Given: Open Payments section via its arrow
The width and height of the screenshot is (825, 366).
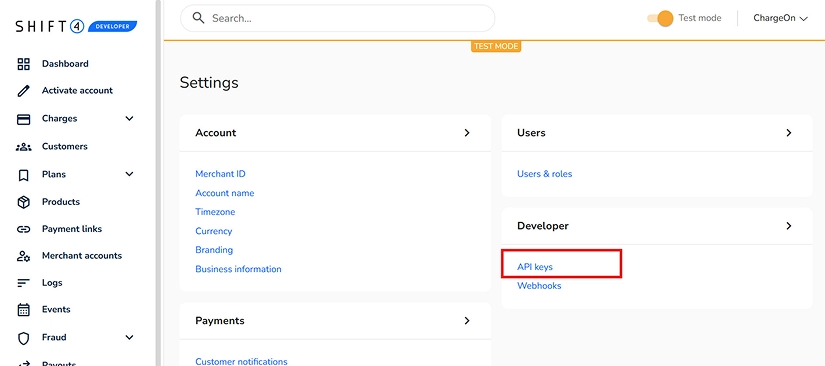Looking at the screenshot, I should [x=467, y=321].
